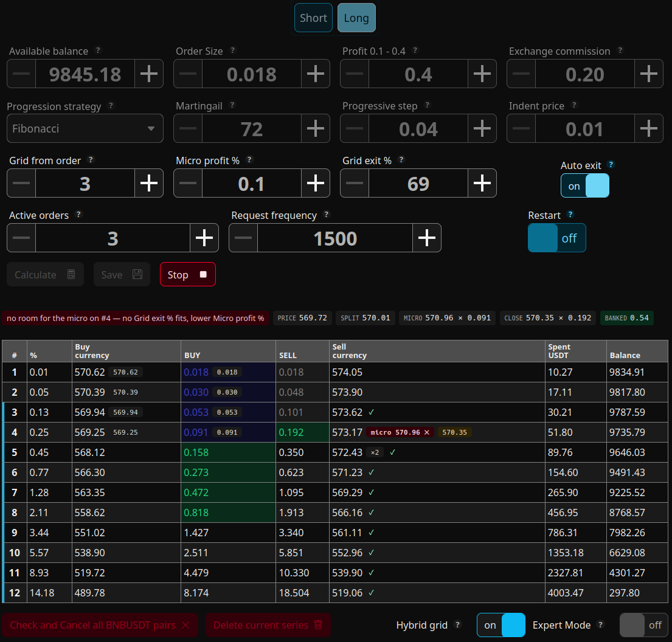Toggle the Auto exit switch off

tap(585, 185)
